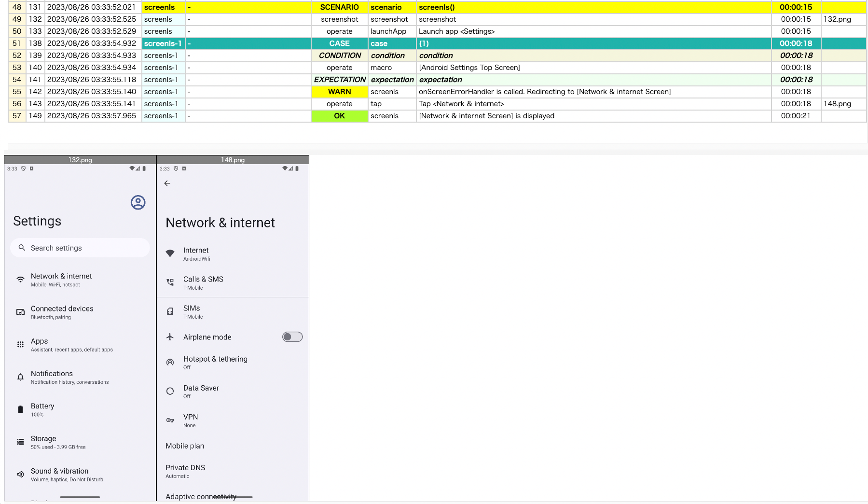Click the Wi-Fi icon beside Network & internet
Image resolution: width=868 pixels, height=504 pixels.
20,280
